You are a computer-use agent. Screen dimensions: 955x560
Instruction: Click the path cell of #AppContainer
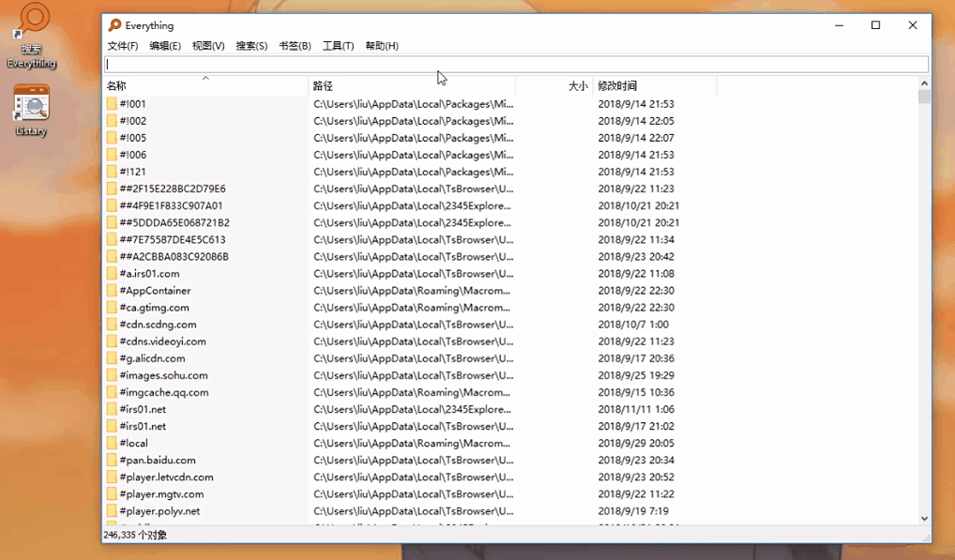(x=413, y=291)
